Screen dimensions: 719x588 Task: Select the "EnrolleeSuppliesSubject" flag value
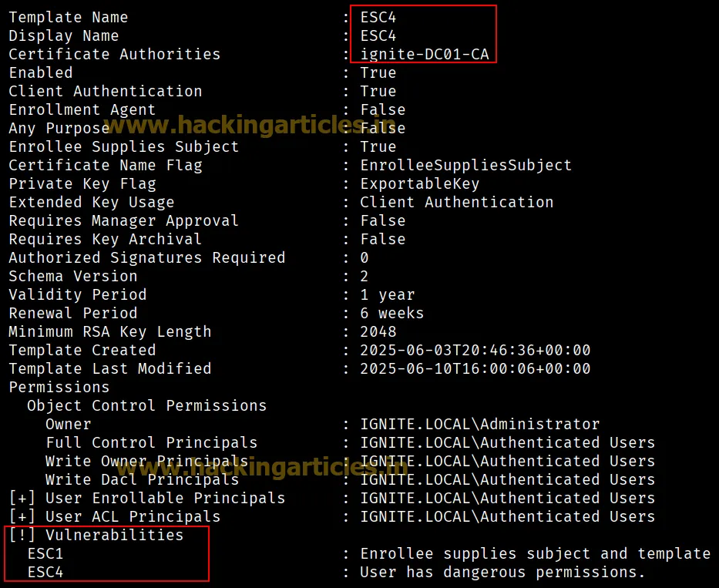(x=465, y=165)
